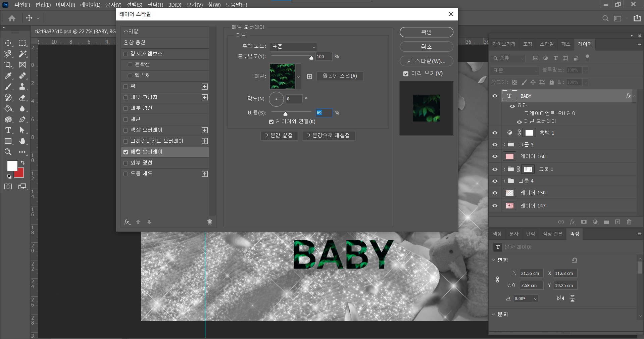Enable the 드롭 섀도 checkbox
This screenshot has width=644, height=339.
coord(126,174)
